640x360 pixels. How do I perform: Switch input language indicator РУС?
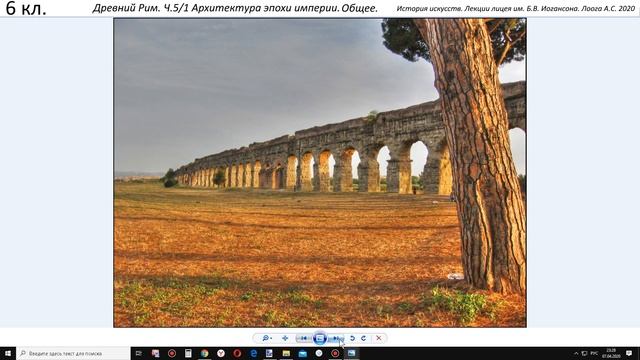(594, 353)
